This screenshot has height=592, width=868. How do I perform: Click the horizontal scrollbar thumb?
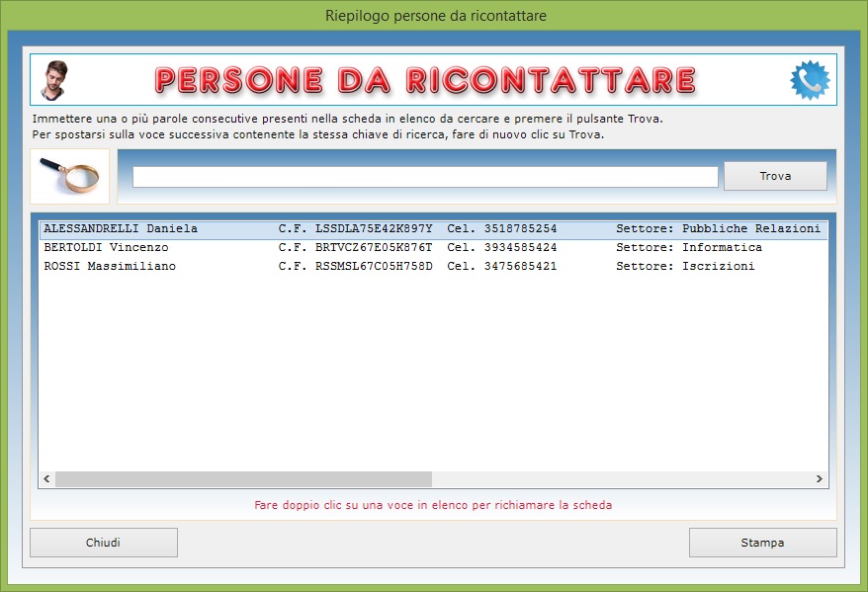tap(243, 479)
